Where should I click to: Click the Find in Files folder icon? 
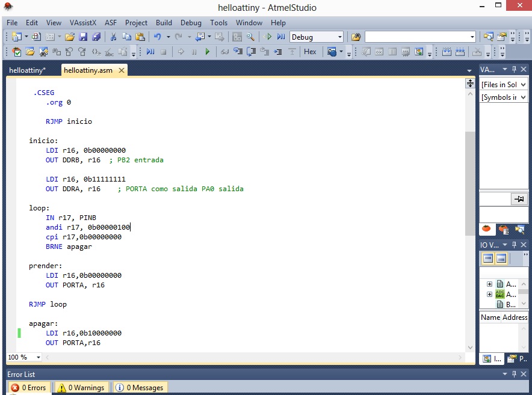[x=356, y=37]
